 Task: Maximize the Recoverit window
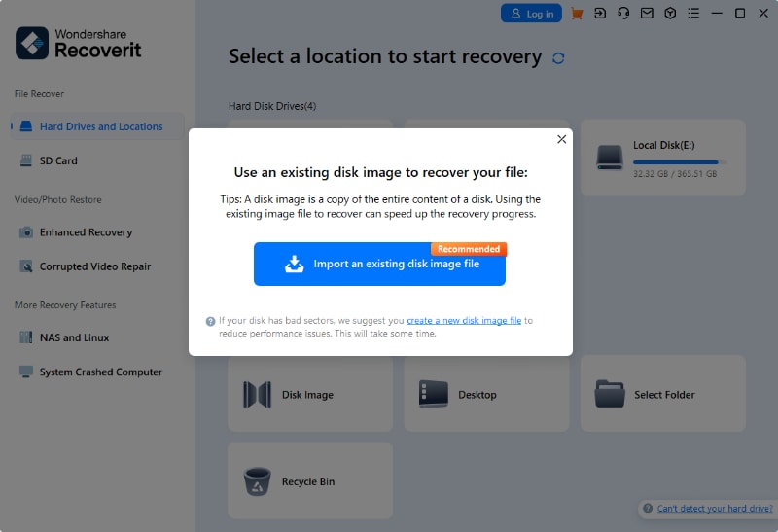point(740,14)
